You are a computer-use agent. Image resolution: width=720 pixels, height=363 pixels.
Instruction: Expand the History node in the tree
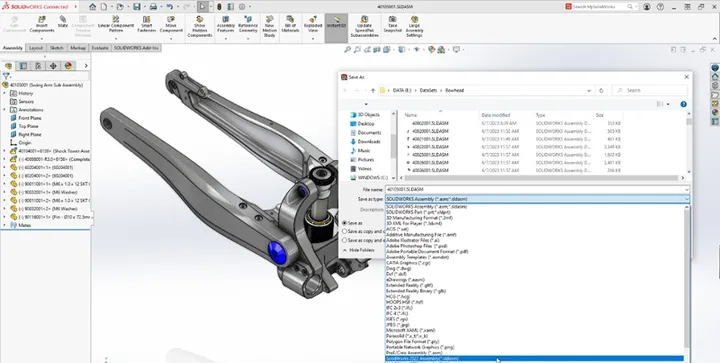coord(4,93)
